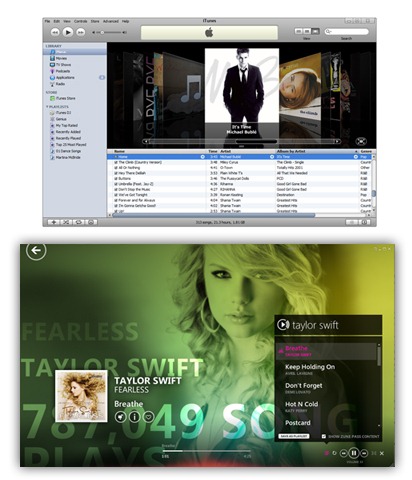
Task: Click the Zune playback progress bar
Action: click(207, 451)
